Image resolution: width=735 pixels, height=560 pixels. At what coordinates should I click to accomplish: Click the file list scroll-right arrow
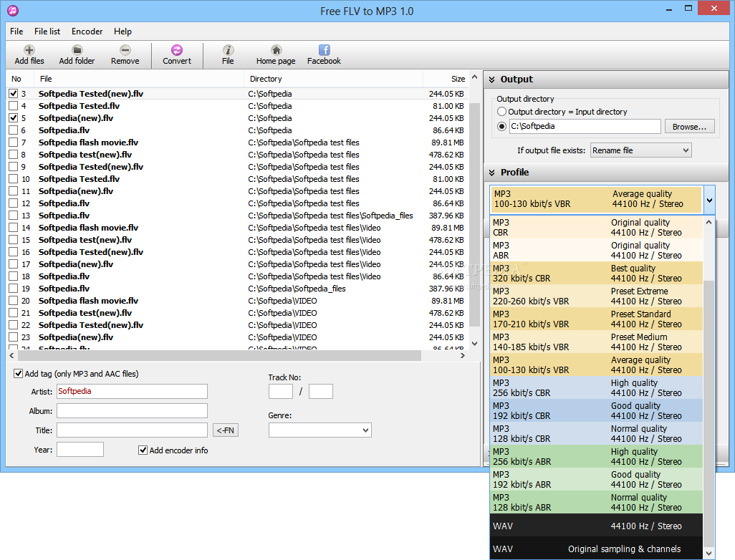click(x=463, y=356)
